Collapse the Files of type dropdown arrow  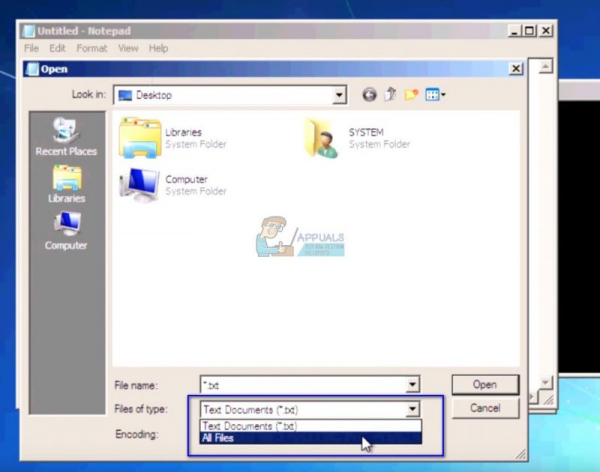(x=412, y=409)
